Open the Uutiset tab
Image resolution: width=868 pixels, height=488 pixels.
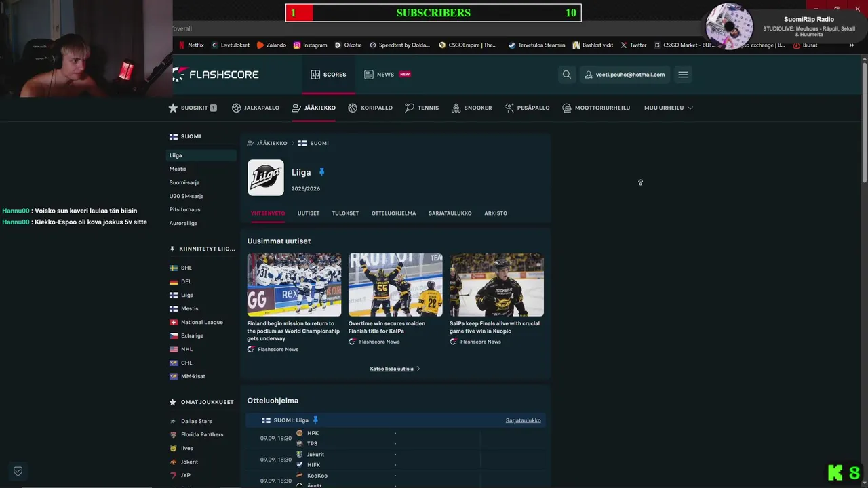[309, 213]
